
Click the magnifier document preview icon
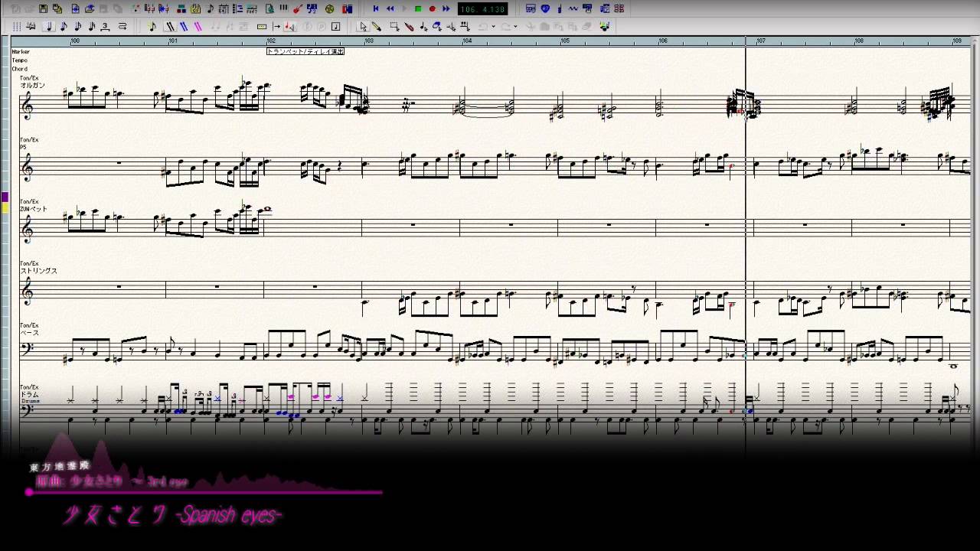pos(269,9)
